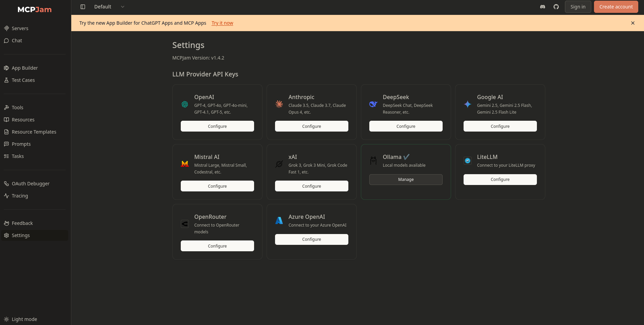Click the MCPJam logo

[35, 9]
